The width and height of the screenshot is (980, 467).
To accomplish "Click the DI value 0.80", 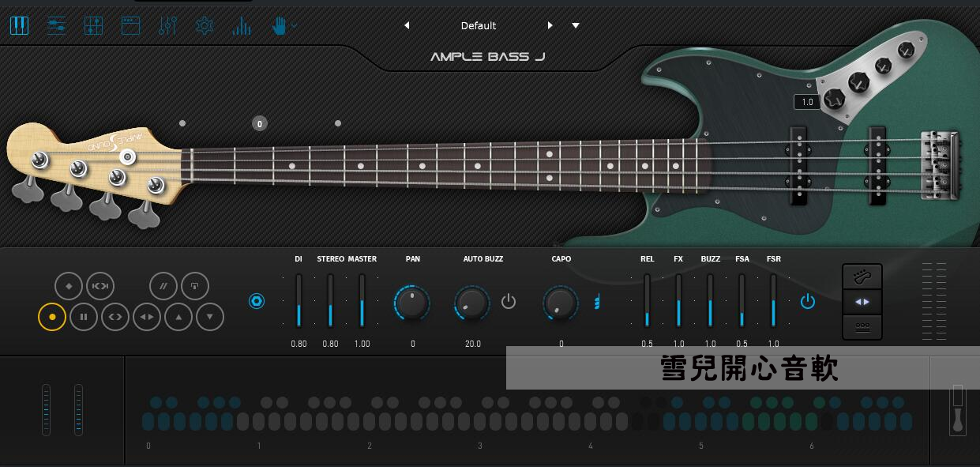I will point(299,344).
